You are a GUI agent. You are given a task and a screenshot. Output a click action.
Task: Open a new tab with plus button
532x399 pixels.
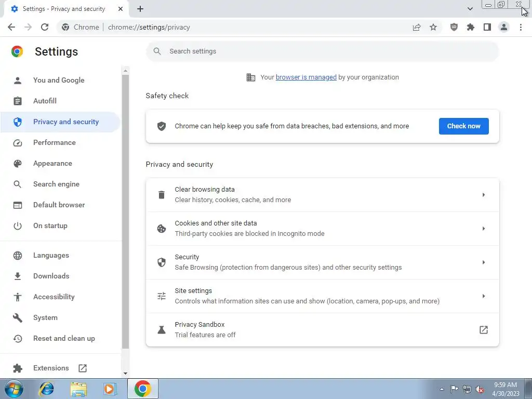pyautogui.click(x=140, y=9)
